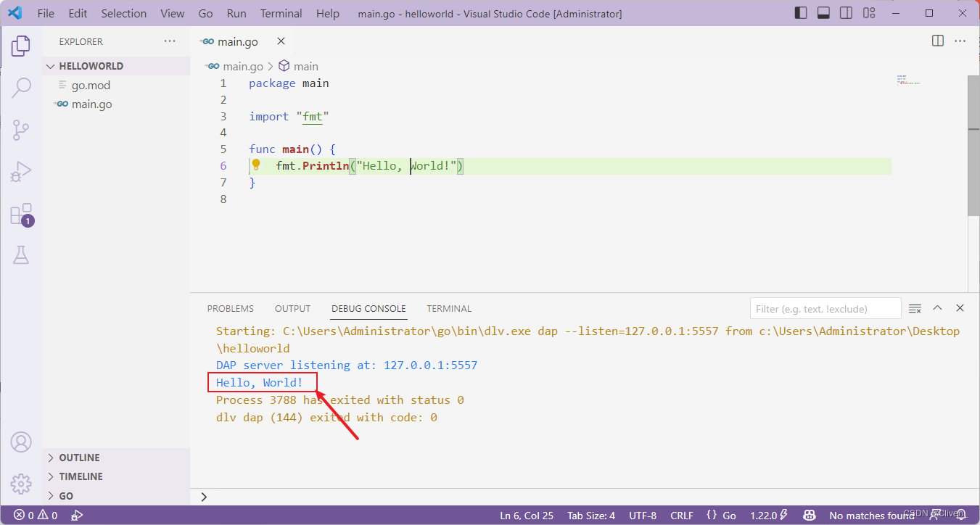
Task: Open the Go menu
Action: point(205,13)
